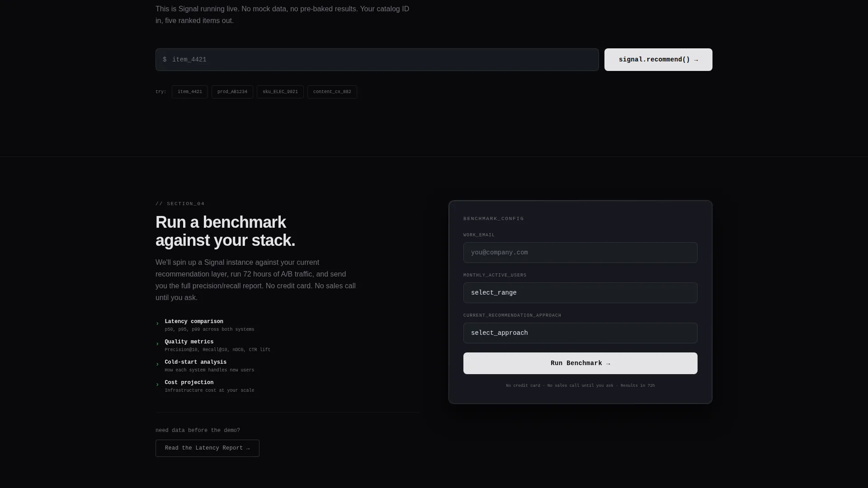Viewport: 868px width, 488px height.
Task: Click 'How each system handles new users' text
Action: (209, 371)
